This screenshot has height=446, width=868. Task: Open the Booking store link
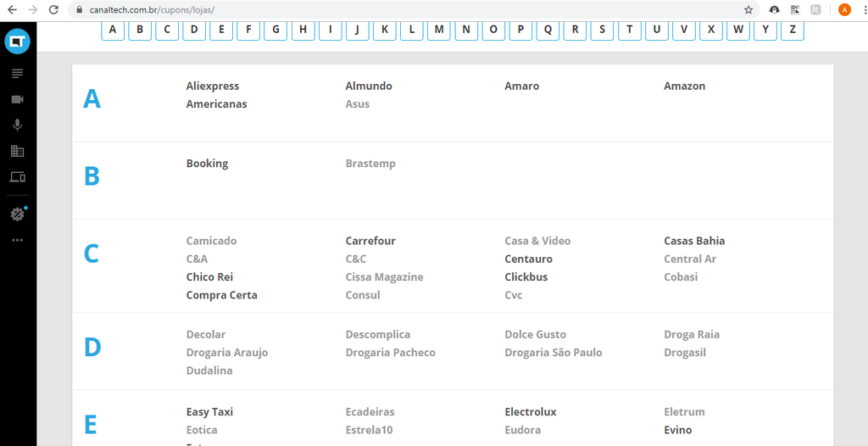(207, 164)
